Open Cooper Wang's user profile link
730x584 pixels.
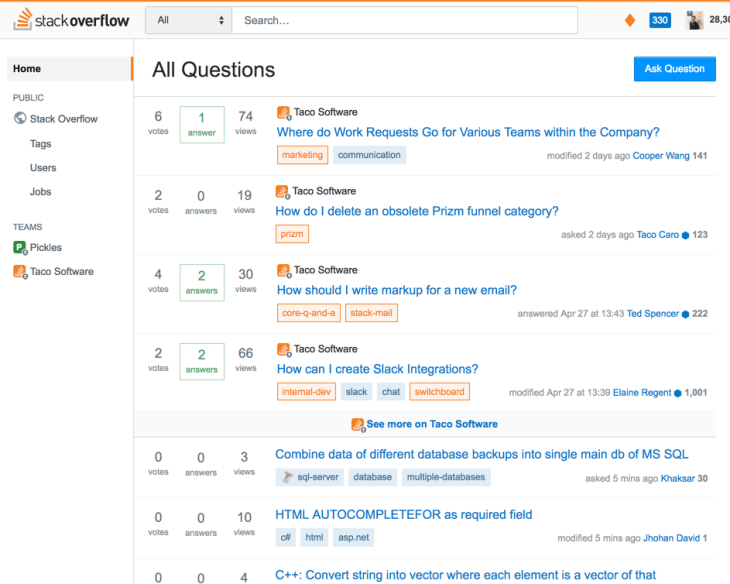pyautogui.click(x=661, y=156)
